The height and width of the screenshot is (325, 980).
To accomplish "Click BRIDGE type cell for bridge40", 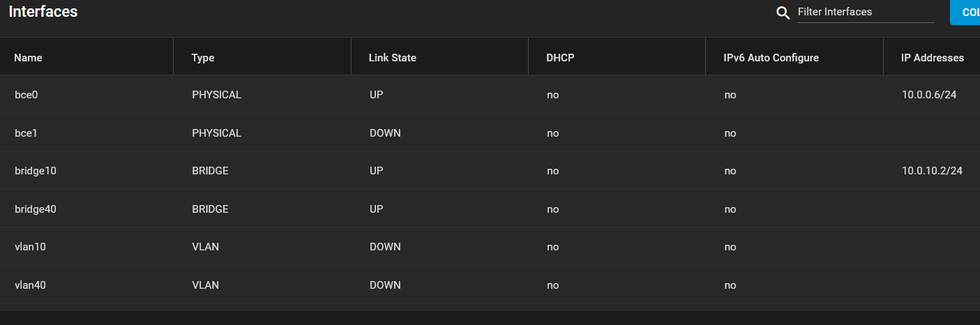I will tap(210, 209).
